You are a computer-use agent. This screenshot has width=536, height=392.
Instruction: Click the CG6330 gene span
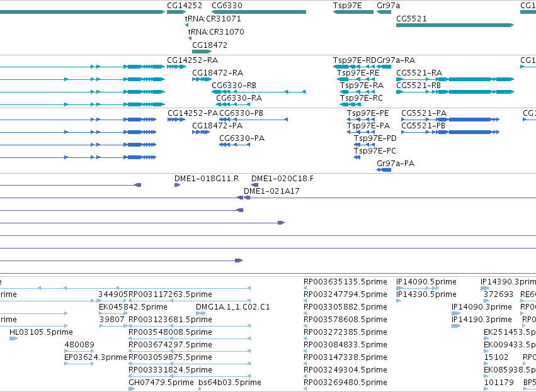(x=259, y=12)
